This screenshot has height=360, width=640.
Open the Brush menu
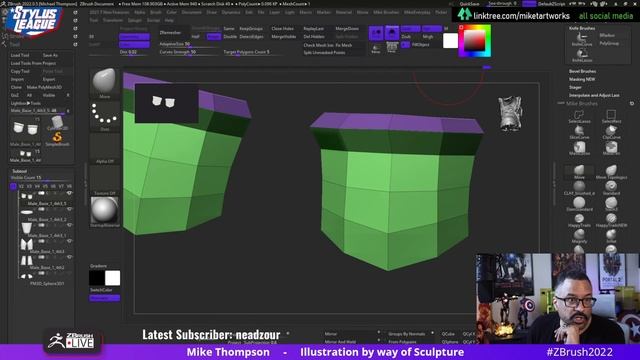156,12
